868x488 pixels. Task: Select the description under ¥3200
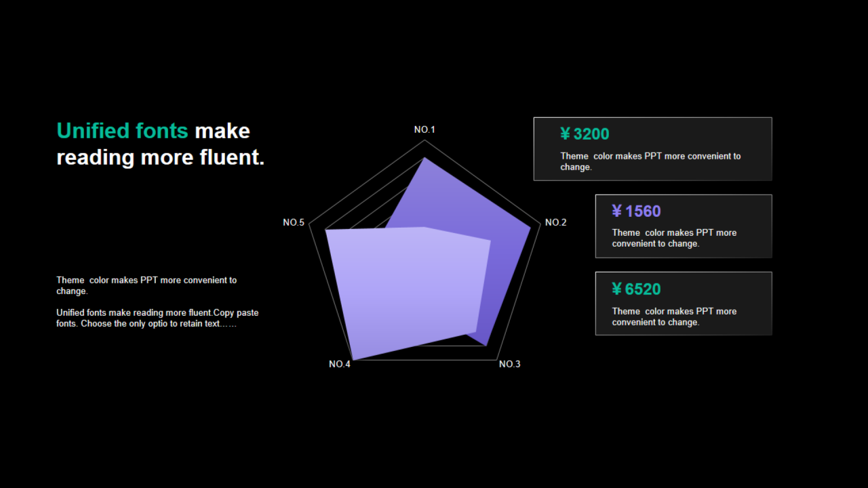(650, 161)
